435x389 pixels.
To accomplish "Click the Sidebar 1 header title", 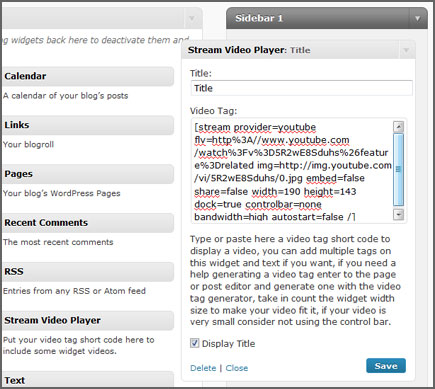I will [x=259, y=18].
